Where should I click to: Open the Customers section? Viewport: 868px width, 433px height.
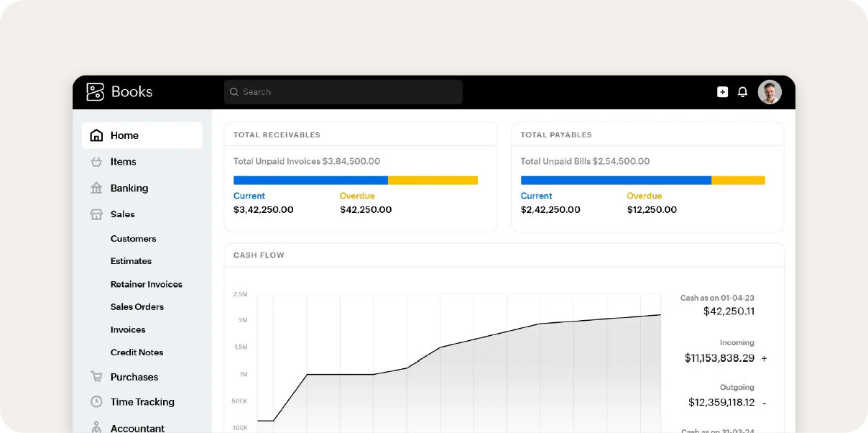click(133, 238)
